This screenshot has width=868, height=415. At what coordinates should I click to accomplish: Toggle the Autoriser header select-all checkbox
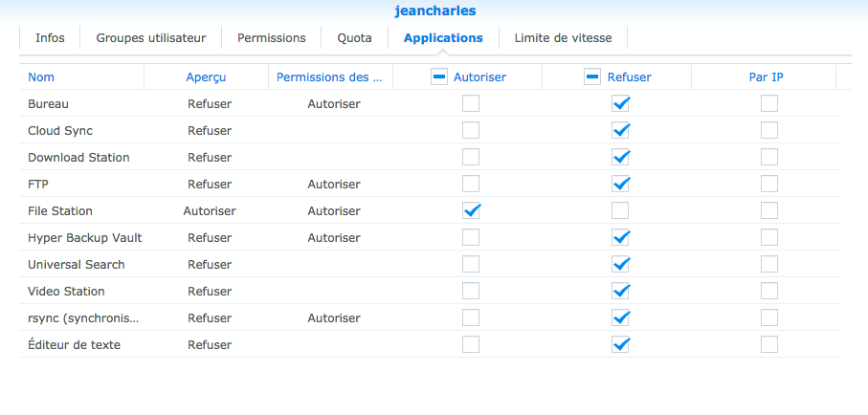pos(438,77)
